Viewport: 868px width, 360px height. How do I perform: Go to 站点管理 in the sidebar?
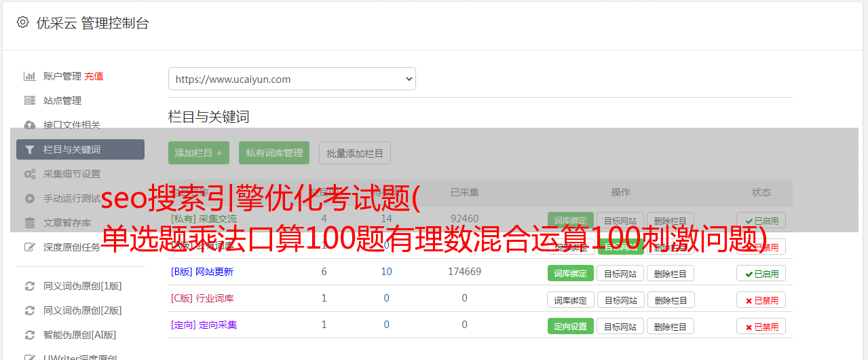click(62, 101)
